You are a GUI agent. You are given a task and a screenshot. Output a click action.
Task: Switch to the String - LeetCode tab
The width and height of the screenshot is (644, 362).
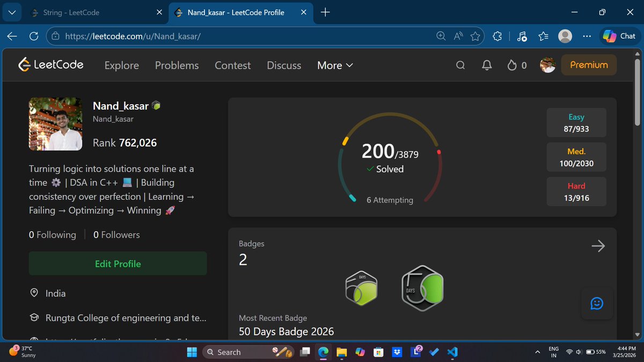pyautogui.click(x=96, y=12)
